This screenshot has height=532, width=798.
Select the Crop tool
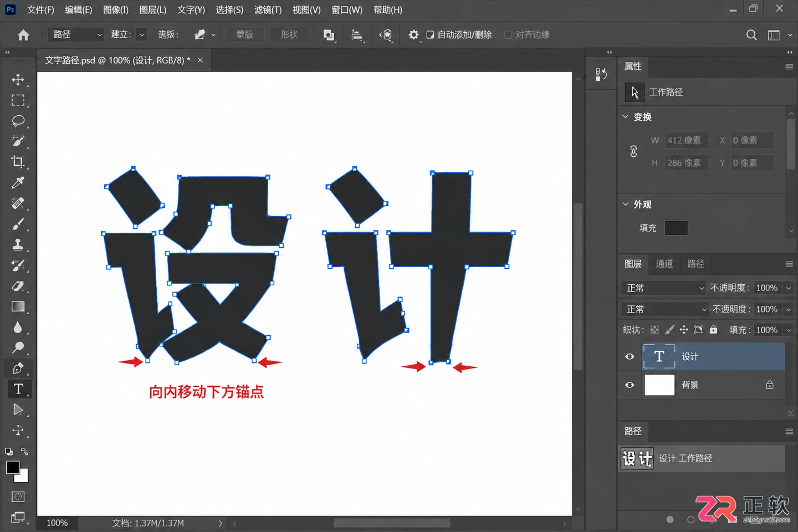[x=18, y=162]
